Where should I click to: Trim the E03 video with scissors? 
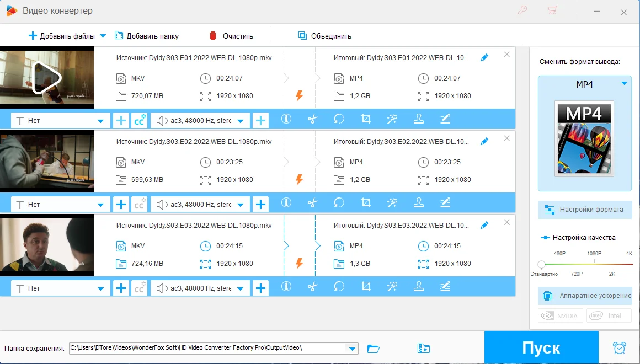(313, 286)
